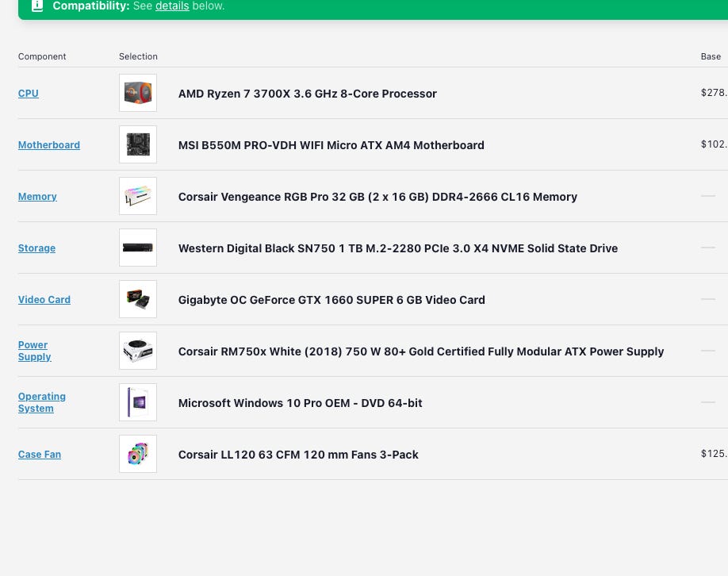The image size is (728, 576).
Task: Click the motherboard base price $102
Action: 714,144
